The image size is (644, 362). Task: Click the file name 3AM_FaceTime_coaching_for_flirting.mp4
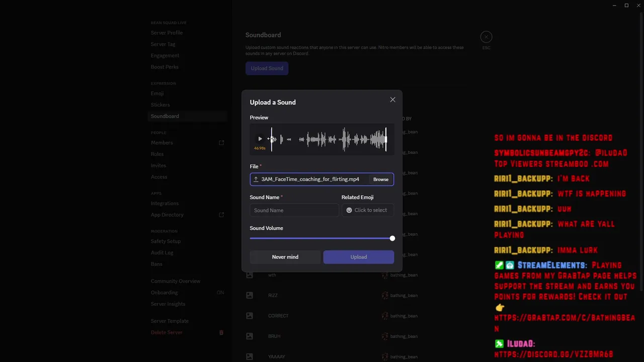(x=310, y=179)
